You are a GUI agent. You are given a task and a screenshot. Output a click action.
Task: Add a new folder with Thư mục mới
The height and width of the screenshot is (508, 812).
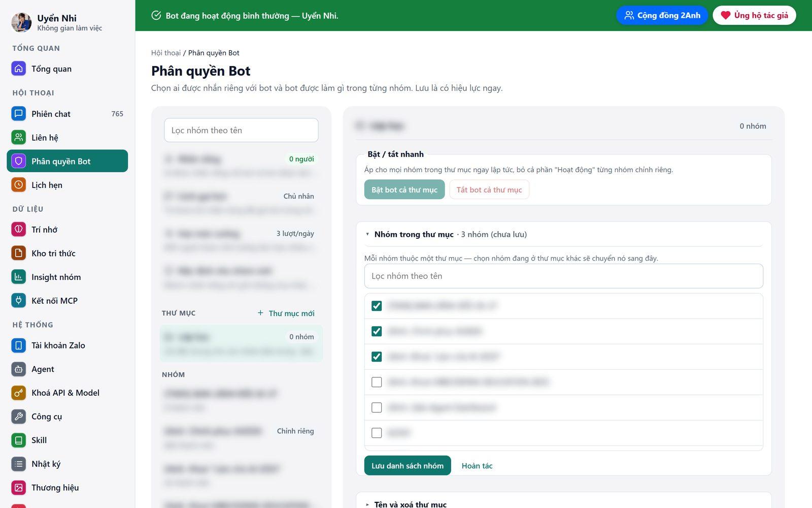286,313
